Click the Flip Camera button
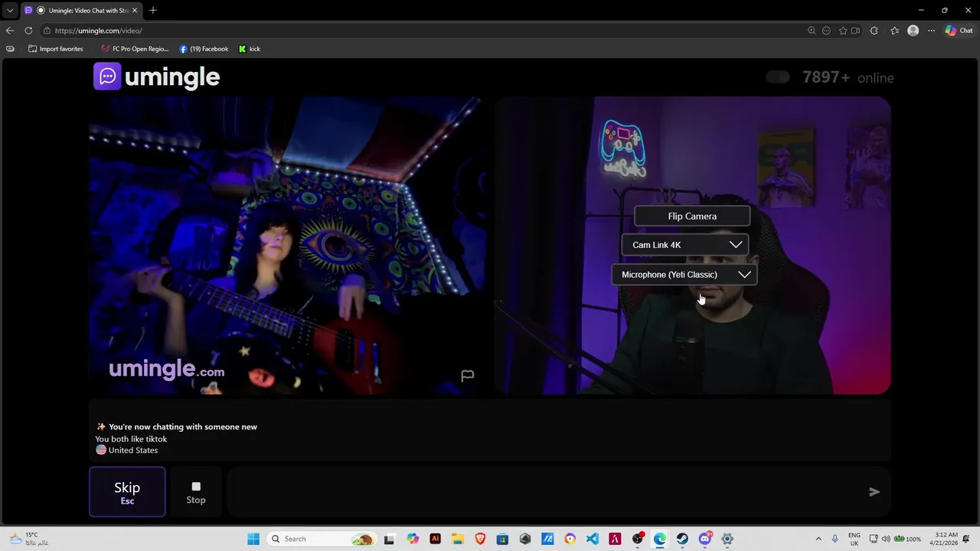Viewport: 980px width, 551px height. (692, 217)
